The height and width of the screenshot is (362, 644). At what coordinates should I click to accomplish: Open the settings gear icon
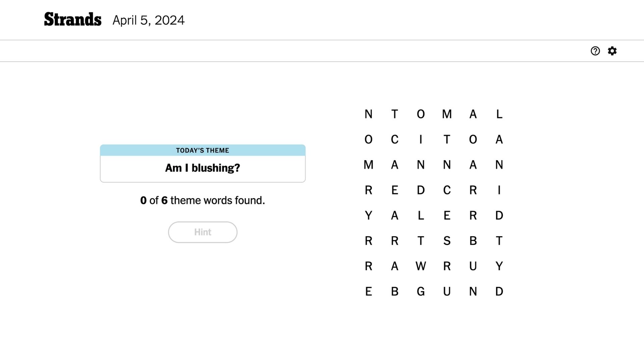click(x=612, y=51)
